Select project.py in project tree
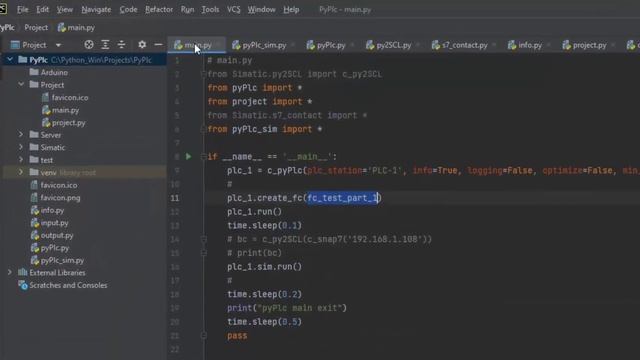The height and width of the screenshot is (360, 640). pos(68,122)
